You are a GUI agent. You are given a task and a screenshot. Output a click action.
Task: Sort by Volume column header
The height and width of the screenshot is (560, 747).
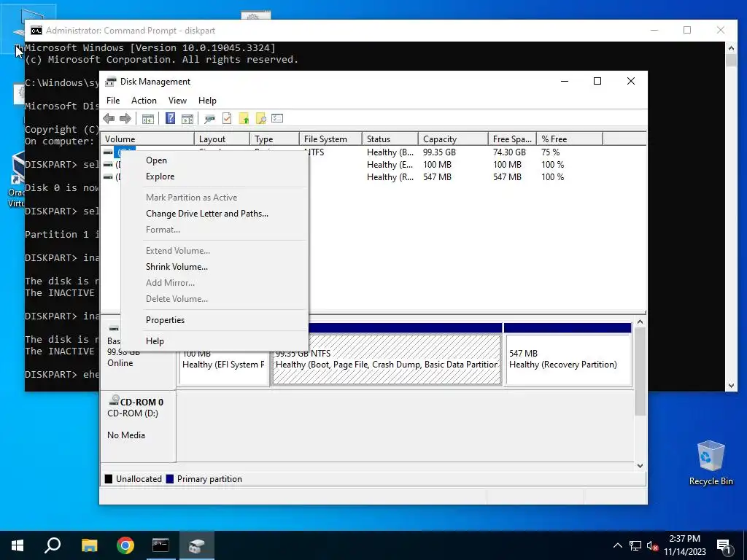(x=147, y=139)
